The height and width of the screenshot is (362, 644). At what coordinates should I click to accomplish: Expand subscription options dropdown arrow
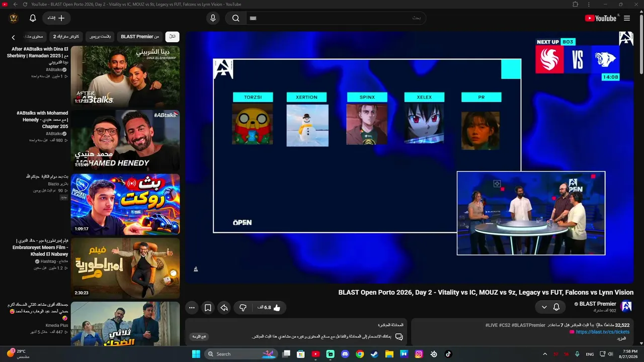tap(544, 307)
